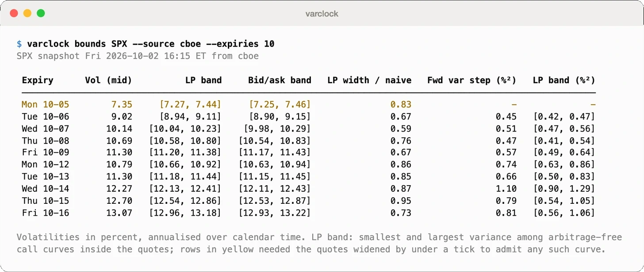Select the 'Wed 10-14' expiry cell

click(x=46, y=189)
